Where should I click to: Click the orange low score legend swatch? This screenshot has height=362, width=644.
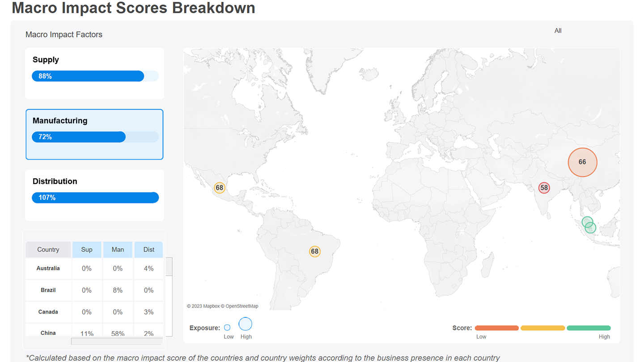(x=496, y=328)
